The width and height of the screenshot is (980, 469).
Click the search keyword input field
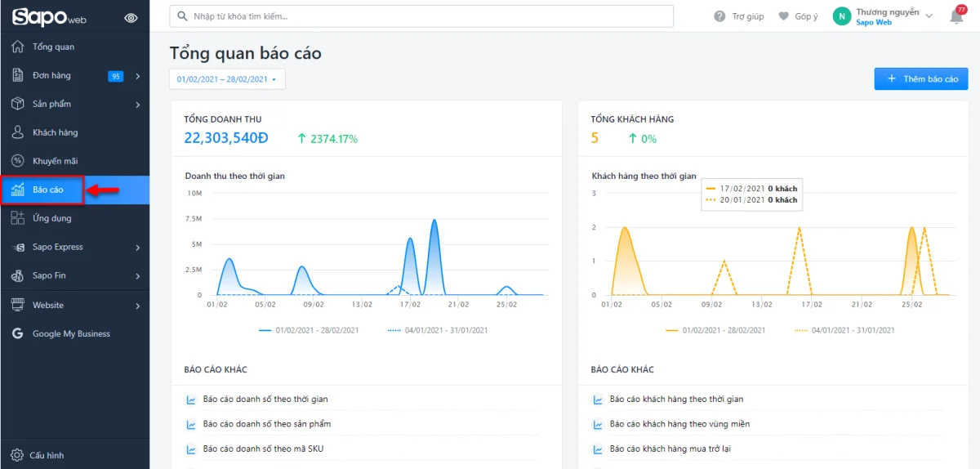pos(421,16)
